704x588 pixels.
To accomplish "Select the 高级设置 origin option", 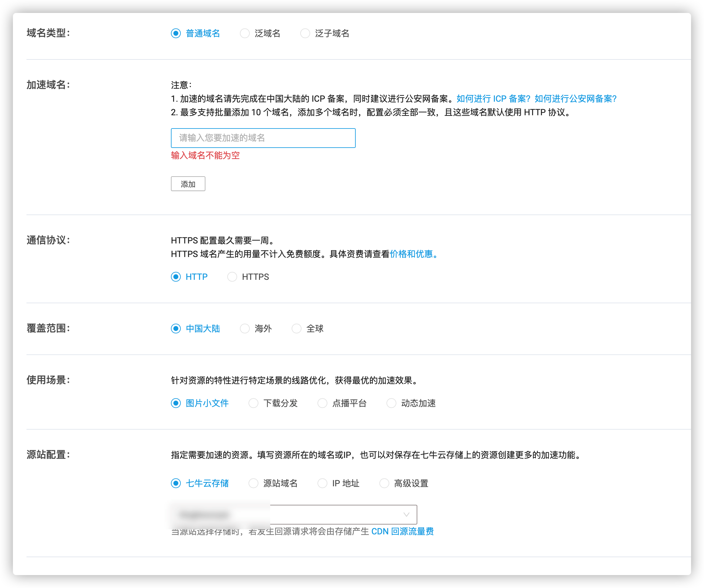I will coord(384,483).
